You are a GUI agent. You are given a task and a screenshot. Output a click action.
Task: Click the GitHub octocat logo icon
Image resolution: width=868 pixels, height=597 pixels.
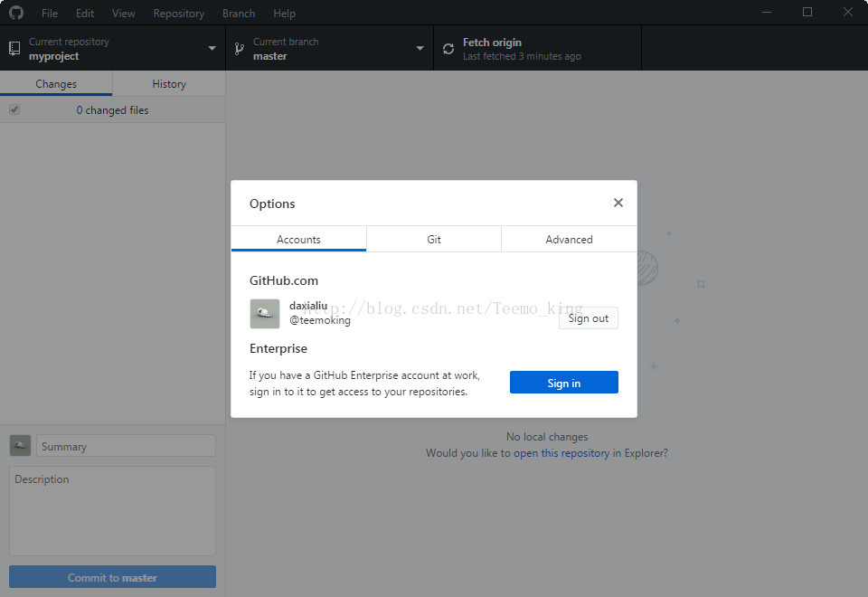click(x=16, y=13)
